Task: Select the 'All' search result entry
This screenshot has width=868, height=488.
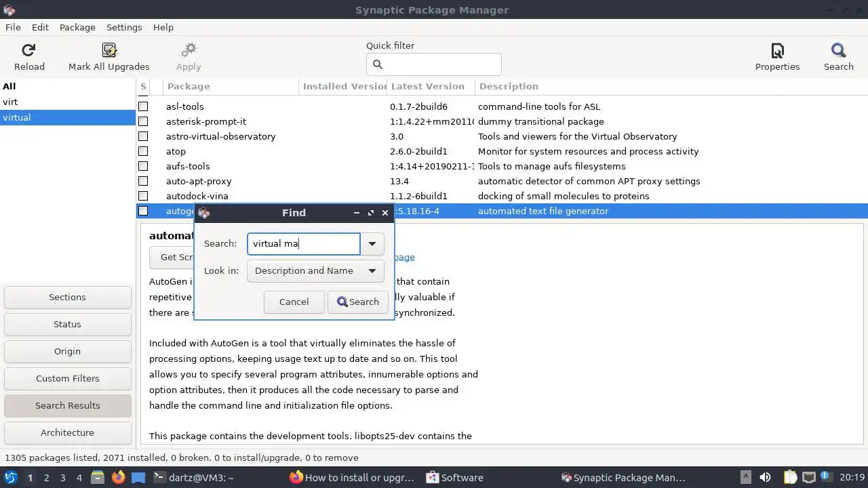Action: [68, 86]
